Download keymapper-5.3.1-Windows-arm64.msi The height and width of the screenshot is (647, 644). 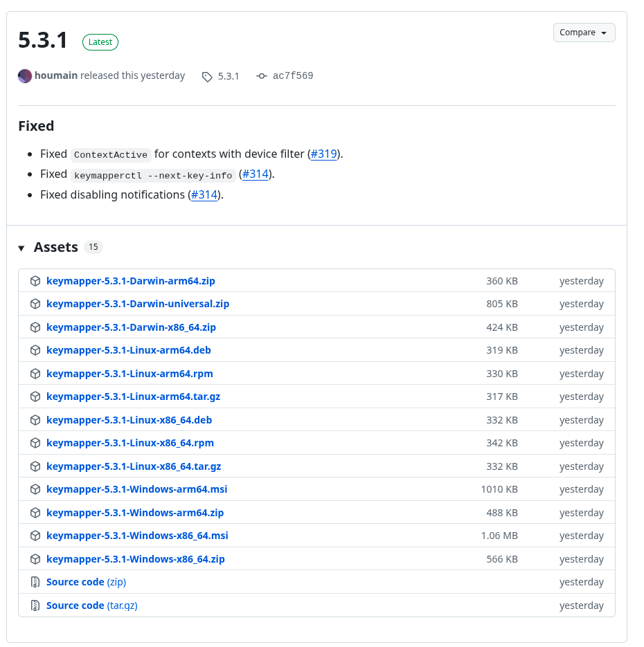pyautogui.click(x=136, y=489)
